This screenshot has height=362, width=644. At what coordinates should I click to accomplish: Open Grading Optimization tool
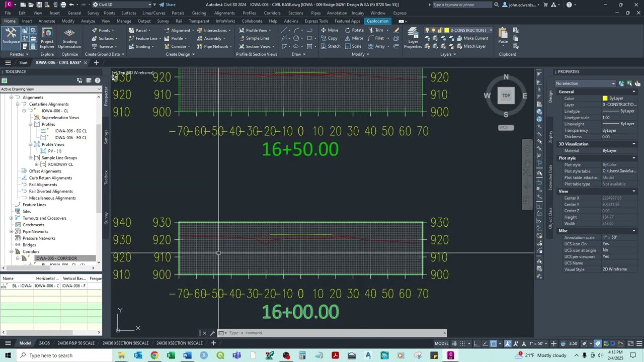click(69, 38)
